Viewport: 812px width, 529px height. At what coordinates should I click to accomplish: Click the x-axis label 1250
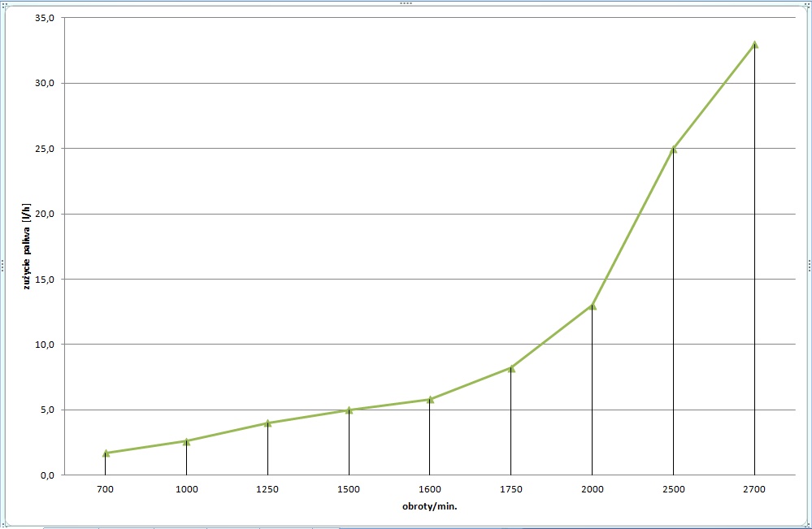pos(267,489)
